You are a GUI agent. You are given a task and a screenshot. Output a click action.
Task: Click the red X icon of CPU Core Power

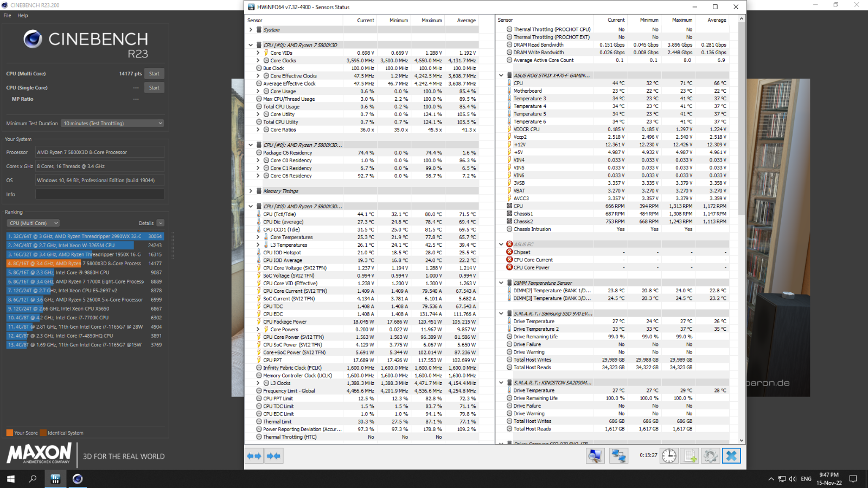[x=509, y=267]
